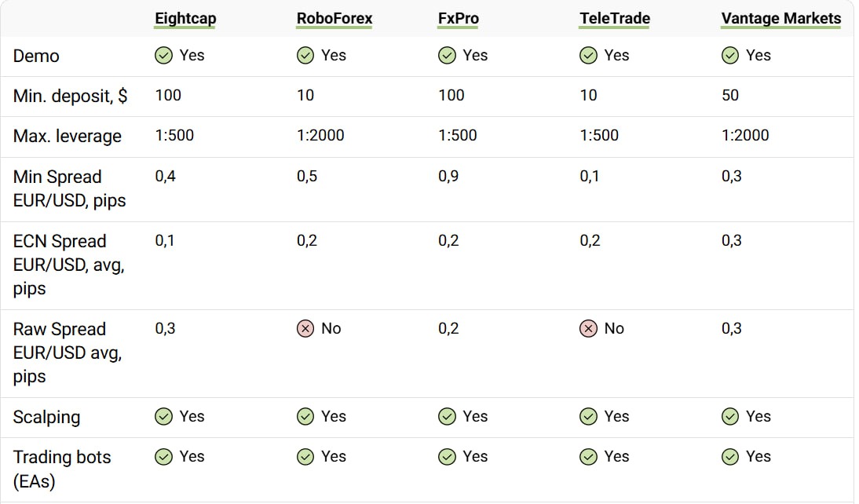Click RoboForex's Demo green check icon
This screenshot has width=859, height=504.
[305, 55]
